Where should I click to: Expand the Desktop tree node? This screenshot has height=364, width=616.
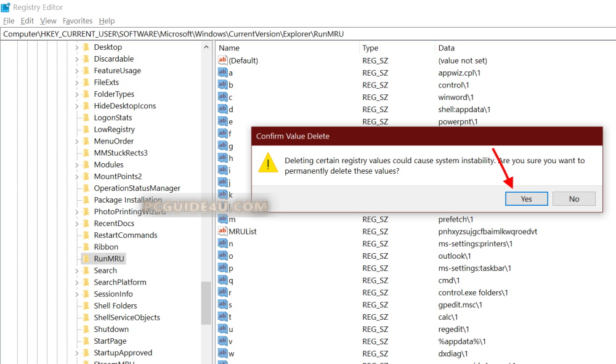tap(77, 47)
